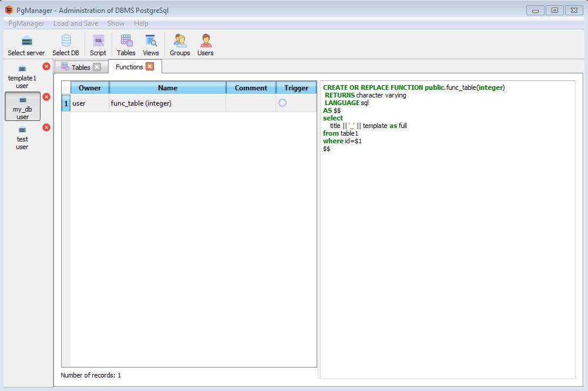Select the test database connection
This screenshot has height=391, width=588.
click(22, 138)
